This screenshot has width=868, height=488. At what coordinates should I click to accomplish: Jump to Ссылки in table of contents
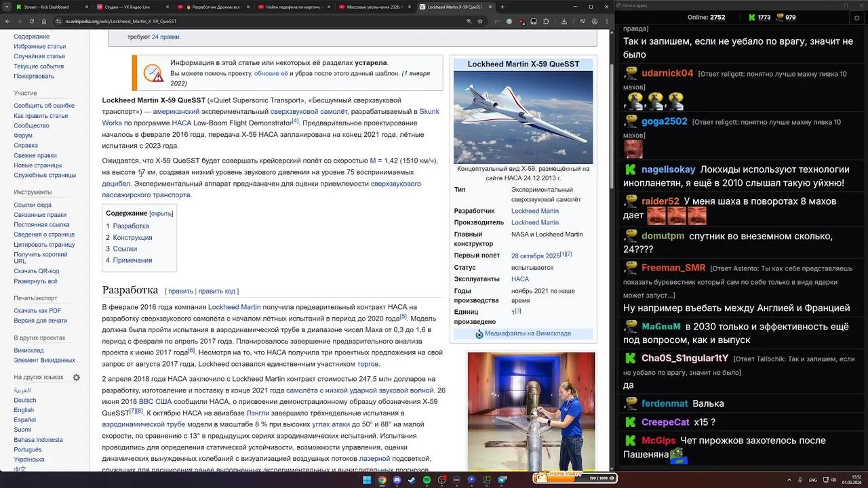point(125,249)
